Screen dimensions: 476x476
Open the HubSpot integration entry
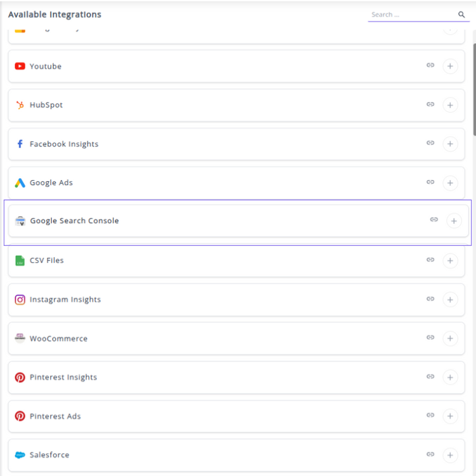tap(46, 105)
